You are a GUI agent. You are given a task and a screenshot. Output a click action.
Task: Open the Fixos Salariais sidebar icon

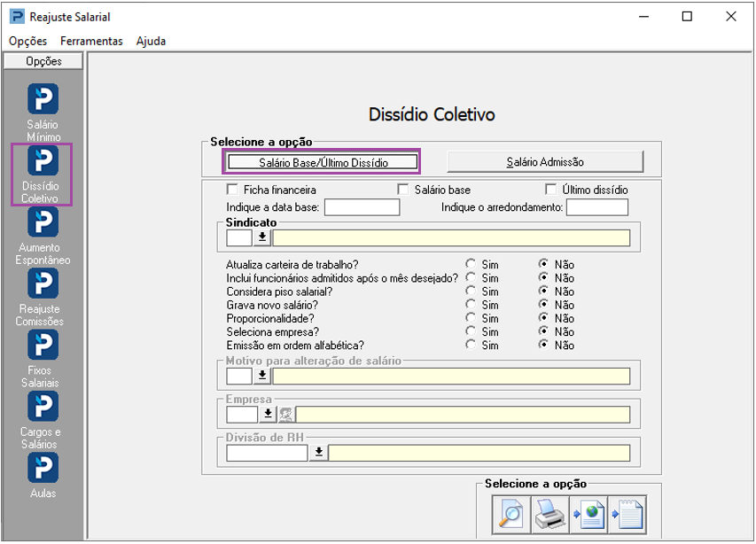tap(43, 345)
